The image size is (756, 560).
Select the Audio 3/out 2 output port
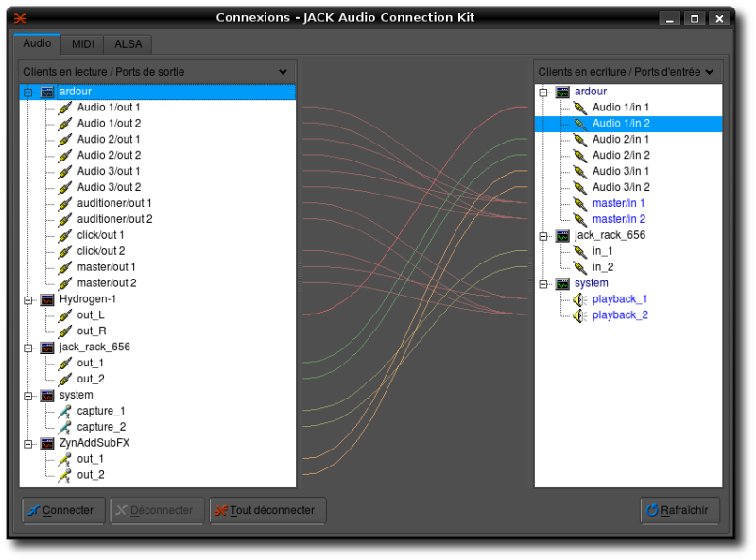(x=109, y=187)
